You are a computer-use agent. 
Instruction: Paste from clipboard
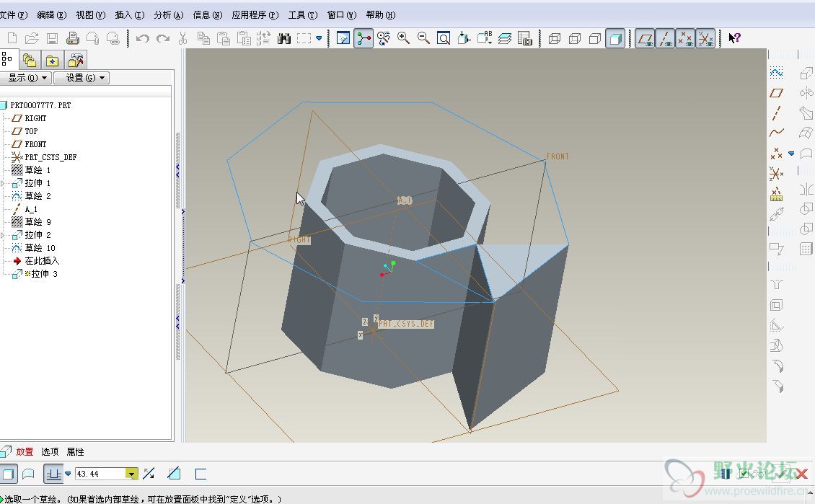click(224, 38)
